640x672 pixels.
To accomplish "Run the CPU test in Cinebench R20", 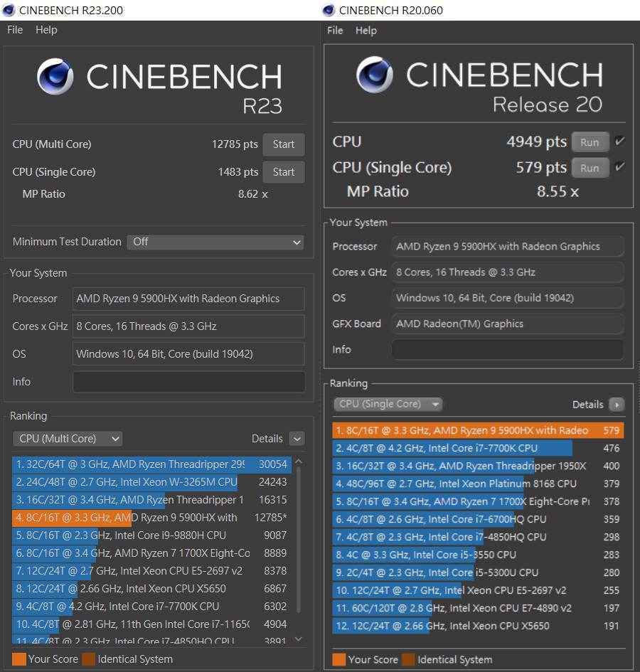I will tap(590, 142).
